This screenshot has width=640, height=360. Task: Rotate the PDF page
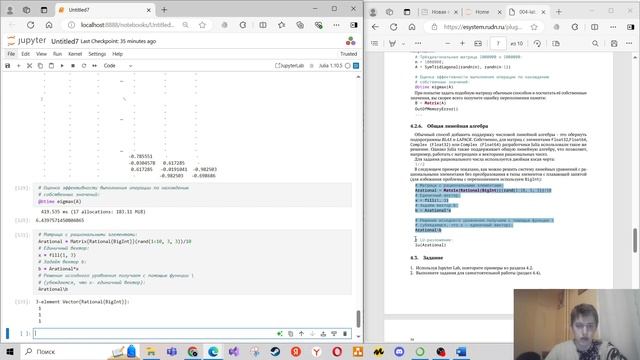pyautogui.click(x=537, y=43)
